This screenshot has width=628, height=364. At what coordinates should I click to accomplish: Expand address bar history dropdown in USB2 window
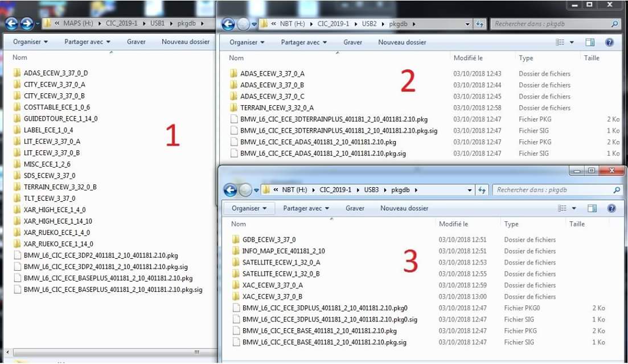point(467,24)
